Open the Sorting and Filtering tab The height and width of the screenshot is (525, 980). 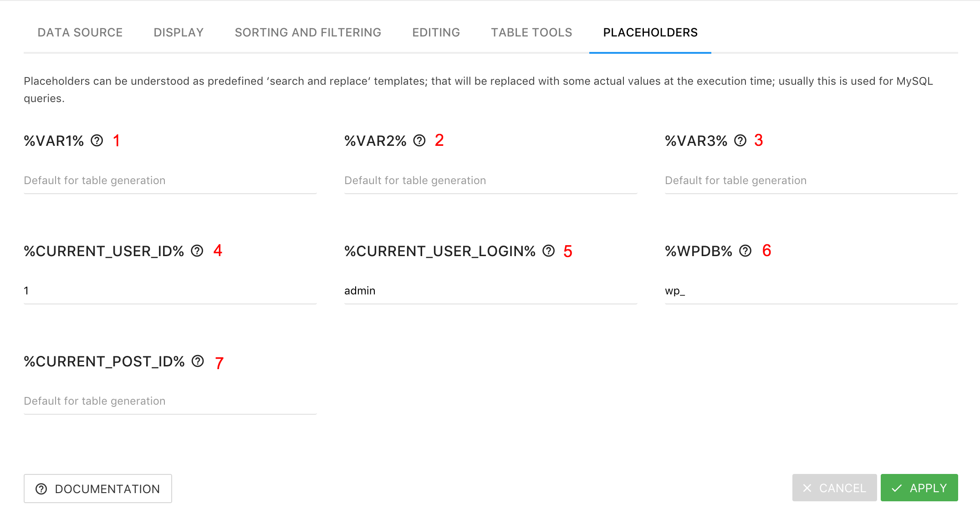pyautogui.click(x=308, y=32)
